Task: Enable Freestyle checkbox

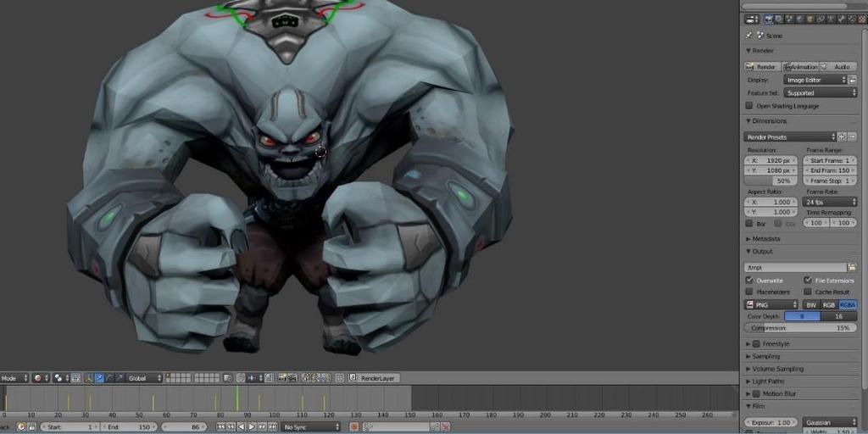Action: point(756,344)
